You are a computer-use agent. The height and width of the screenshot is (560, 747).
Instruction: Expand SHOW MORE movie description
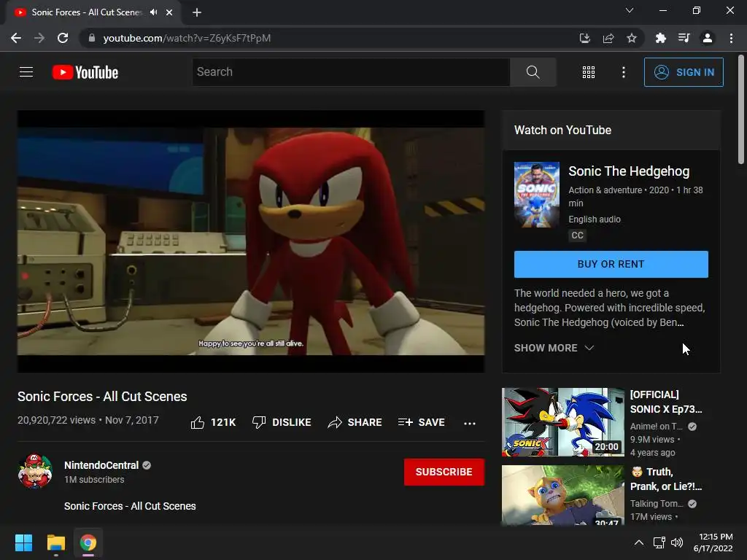tap(554, 348)
